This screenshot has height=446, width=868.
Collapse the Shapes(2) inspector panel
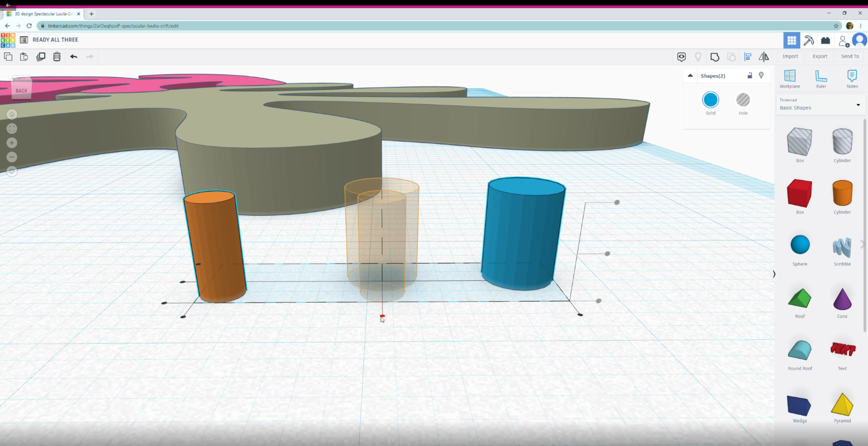click(x=690, y=76)
